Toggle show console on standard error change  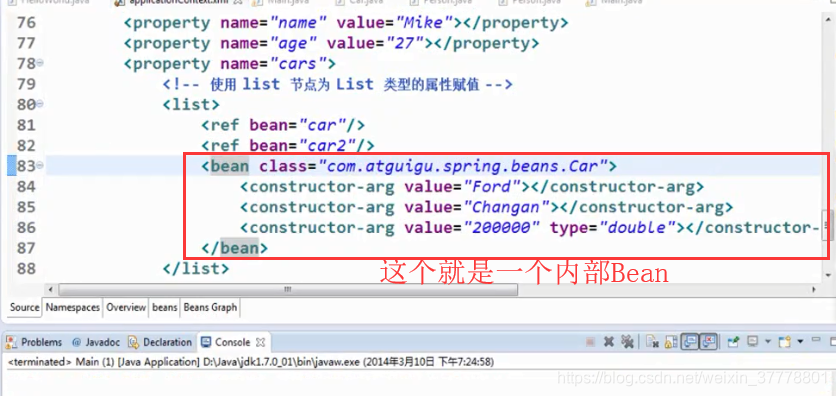[708, 342]
